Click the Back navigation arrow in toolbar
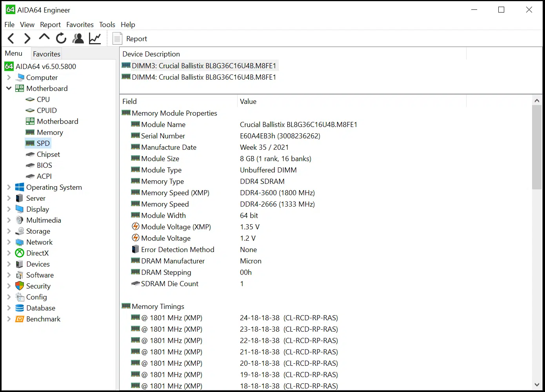 pos(11,38)
